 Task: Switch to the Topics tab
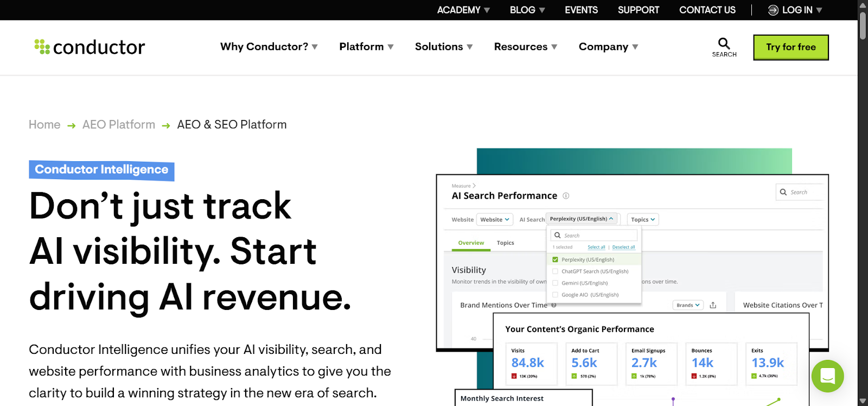[x=505, y=243]
